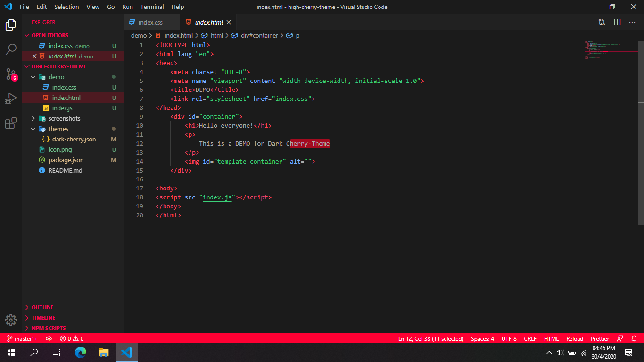Open errors and warnings count in status bar

[x=72, y=338]
